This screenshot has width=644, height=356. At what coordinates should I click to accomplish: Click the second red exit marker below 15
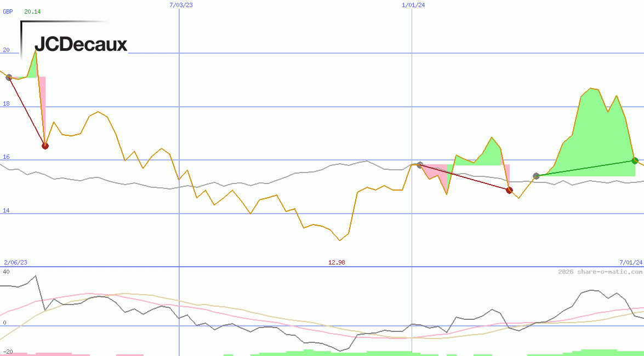click(x=509, y=190)
